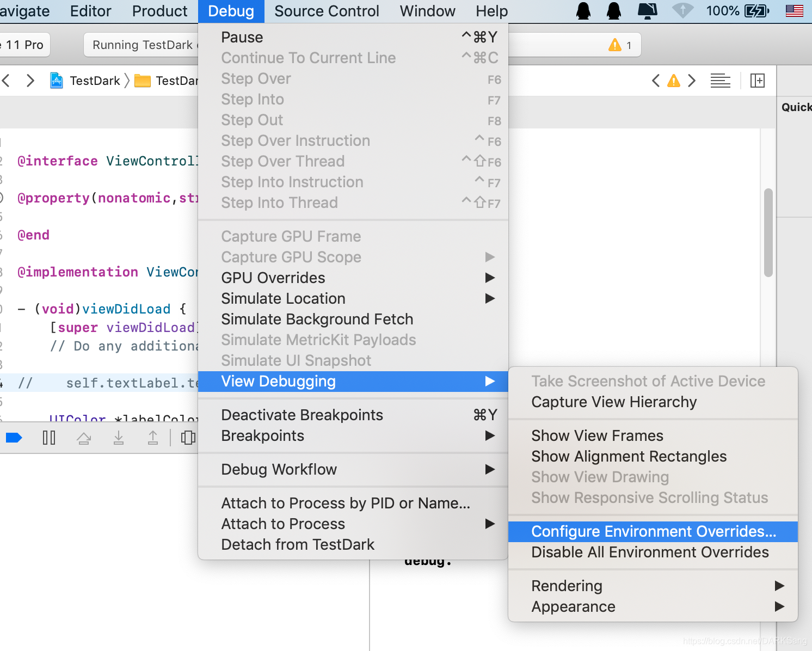Image resolution: width=812 pixels, height=651 pixels.
Task: Click the yellow warning icon in jump bar
Action: tap(674, 81)
